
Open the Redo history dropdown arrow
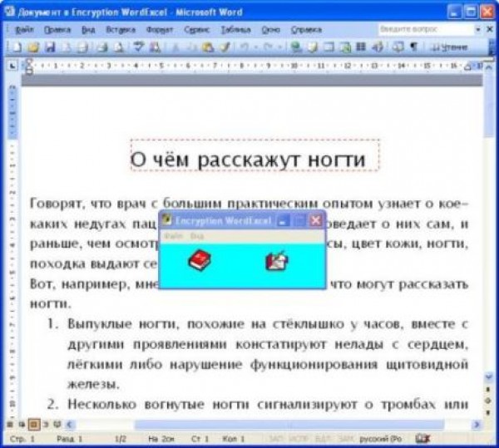280,47
